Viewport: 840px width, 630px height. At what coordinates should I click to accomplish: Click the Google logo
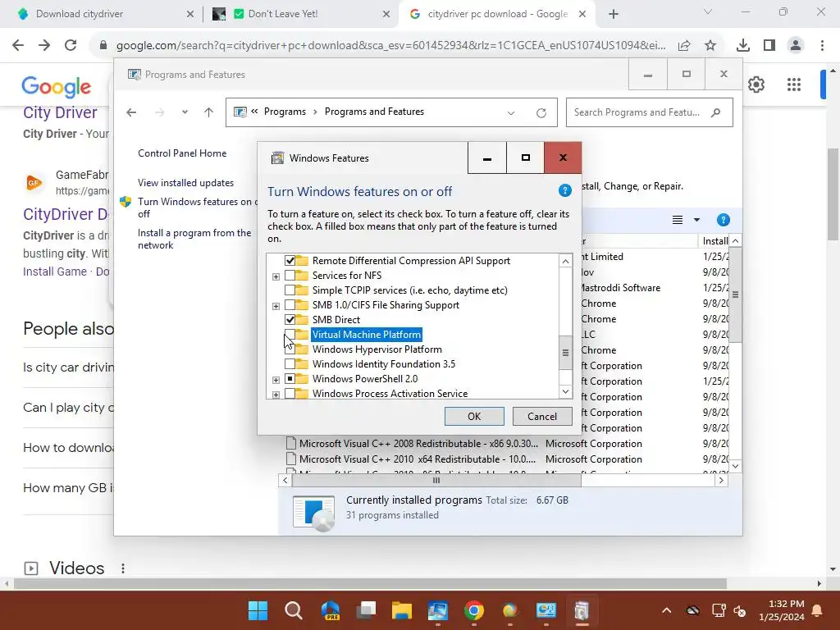(x=57, y=87)
